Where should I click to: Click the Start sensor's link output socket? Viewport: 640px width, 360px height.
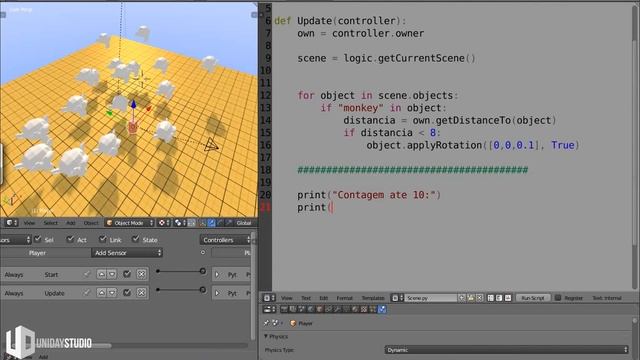pyautogui.click(x=158, y=271)
